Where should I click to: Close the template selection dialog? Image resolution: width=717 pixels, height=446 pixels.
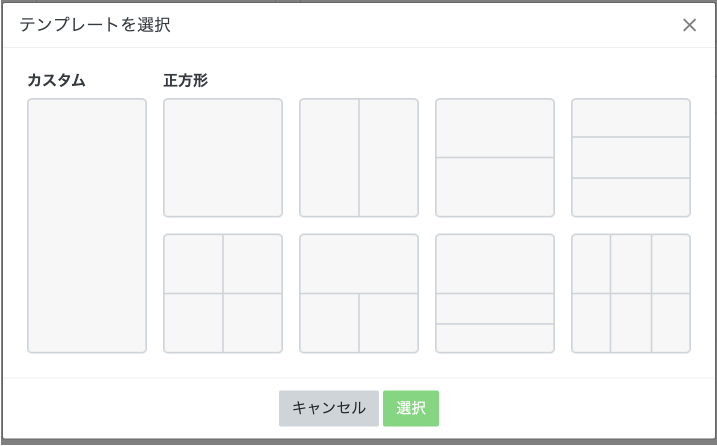[689, 25]
